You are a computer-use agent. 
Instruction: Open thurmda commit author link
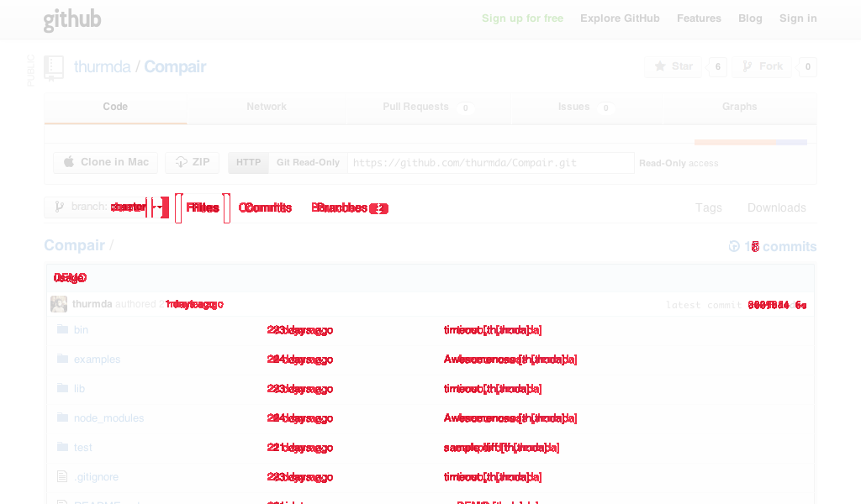coord(92,304)
